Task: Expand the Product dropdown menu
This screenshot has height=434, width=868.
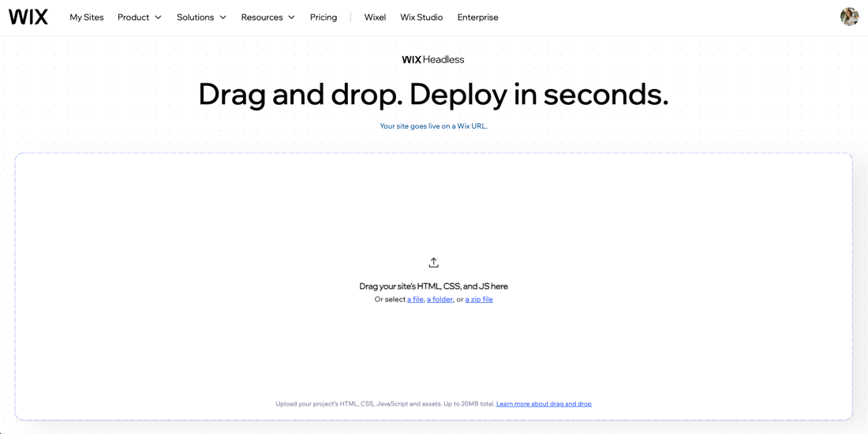Action: 140,17
